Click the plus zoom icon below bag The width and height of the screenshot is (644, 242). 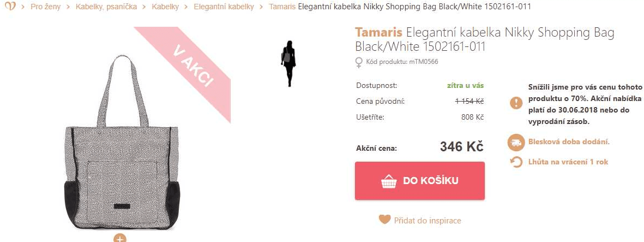(119, 238)
